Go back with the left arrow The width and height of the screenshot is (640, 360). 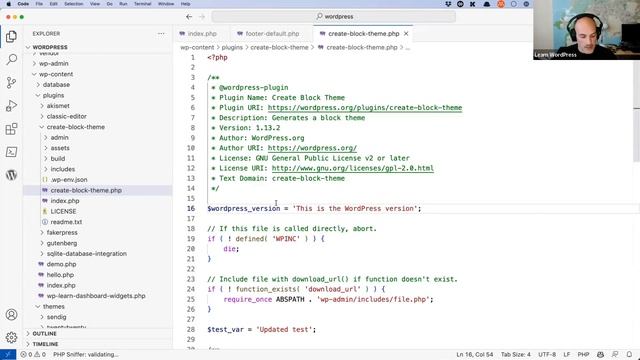coord(189,17)
